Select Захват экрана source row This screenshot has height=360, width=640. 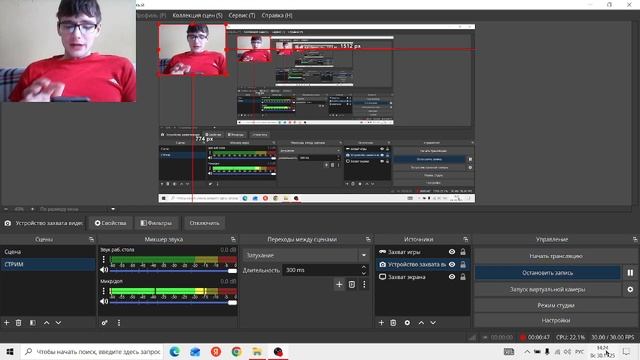pyautogui.click(x=422, y=277)
